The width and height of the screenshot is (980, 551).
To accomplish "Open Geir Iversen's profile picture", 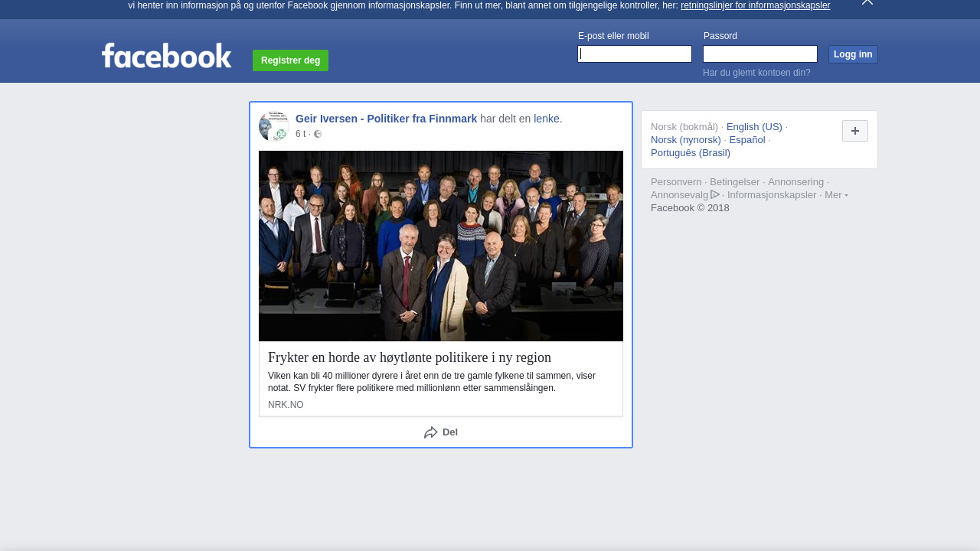I will 274,126.
